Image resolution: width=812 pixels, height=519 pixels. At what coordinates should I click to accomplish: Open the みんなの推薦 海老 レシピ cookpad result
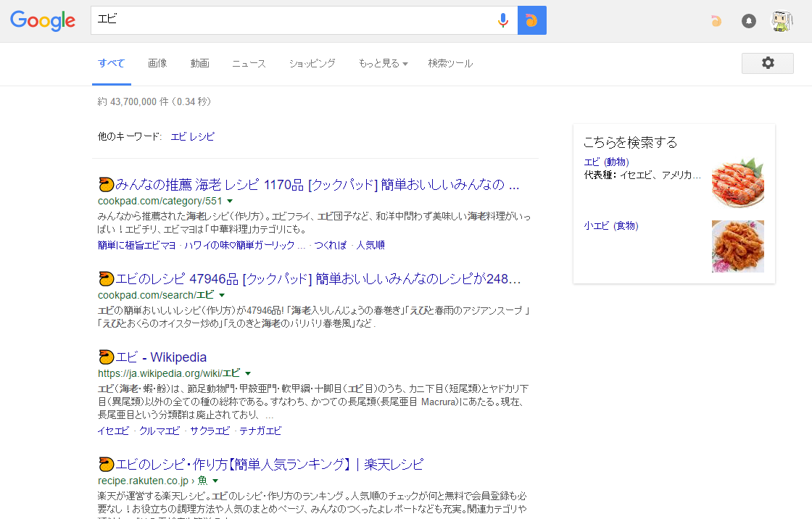click(x=317, y=184)
